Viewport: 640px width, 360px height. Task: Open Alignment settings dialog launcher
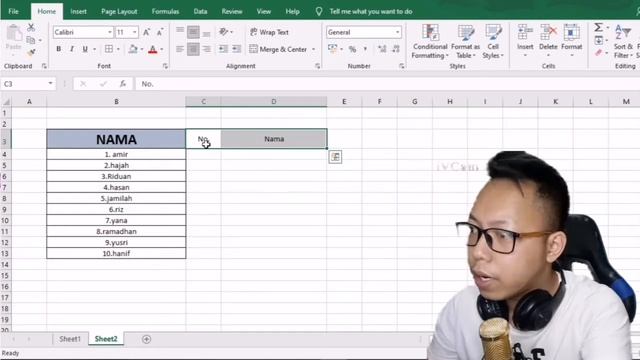318,66
